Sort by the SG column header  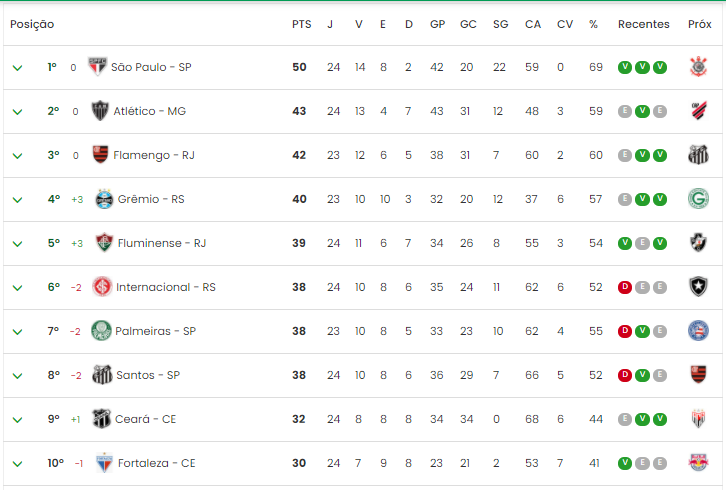(501, 24)
